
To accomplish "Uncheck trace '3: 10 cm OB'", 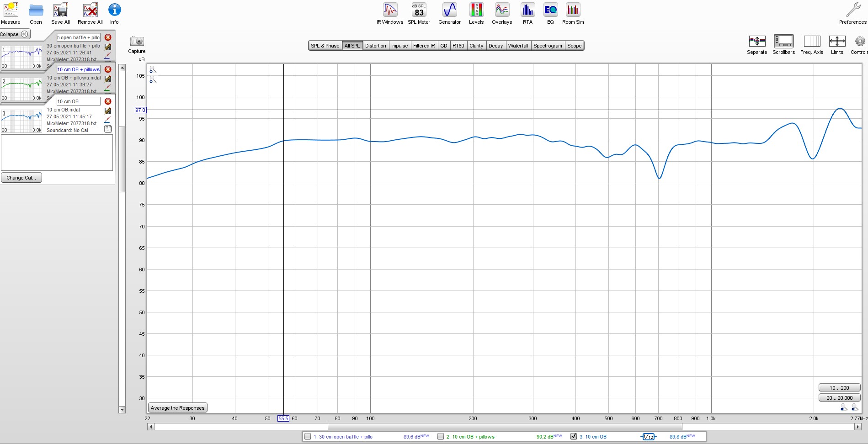I will 574,436.
